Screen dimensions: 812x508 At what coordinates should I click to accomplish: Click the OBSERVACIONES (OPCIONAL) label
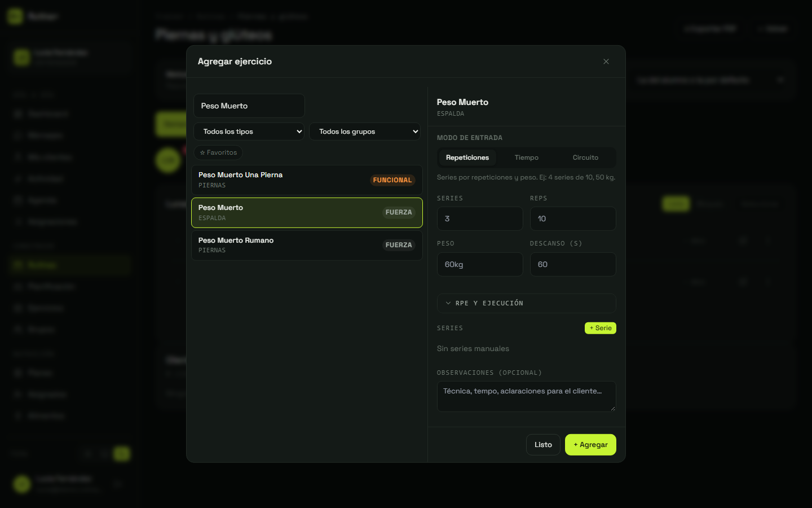tap(489, 373)
